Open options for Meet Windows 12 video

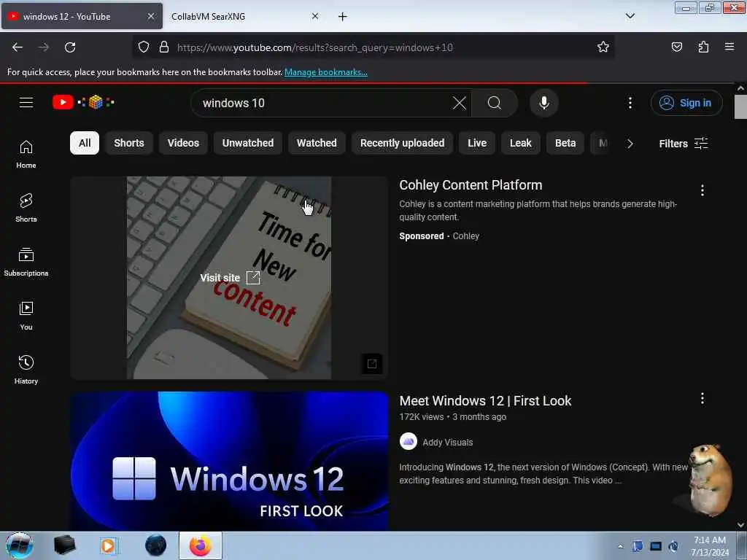click(x=703, y=399)
